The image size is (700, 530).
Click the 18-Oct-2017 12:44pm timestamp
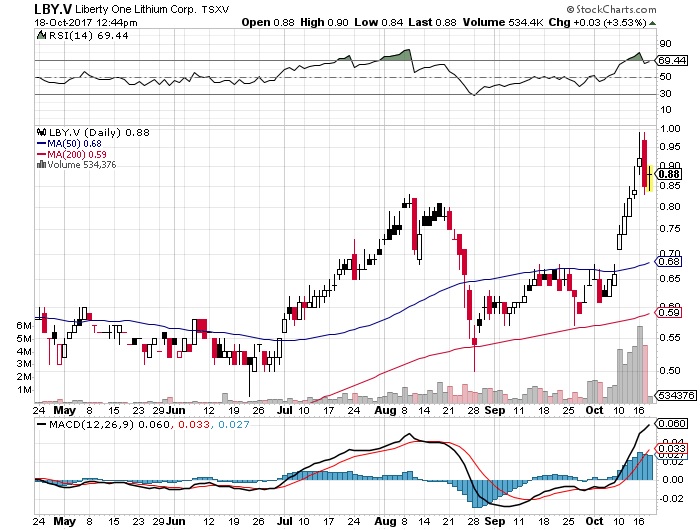86,22
